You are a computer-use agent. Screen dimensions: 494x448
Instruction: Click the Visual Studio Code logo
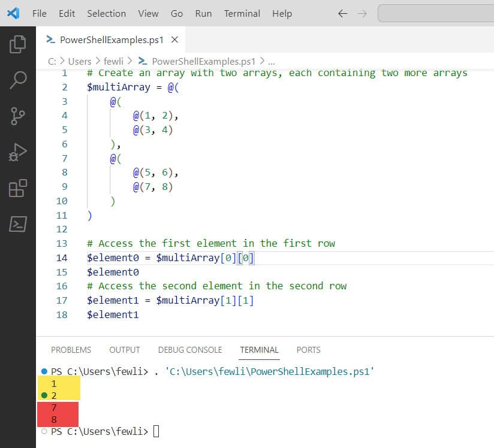coord(13,13)
